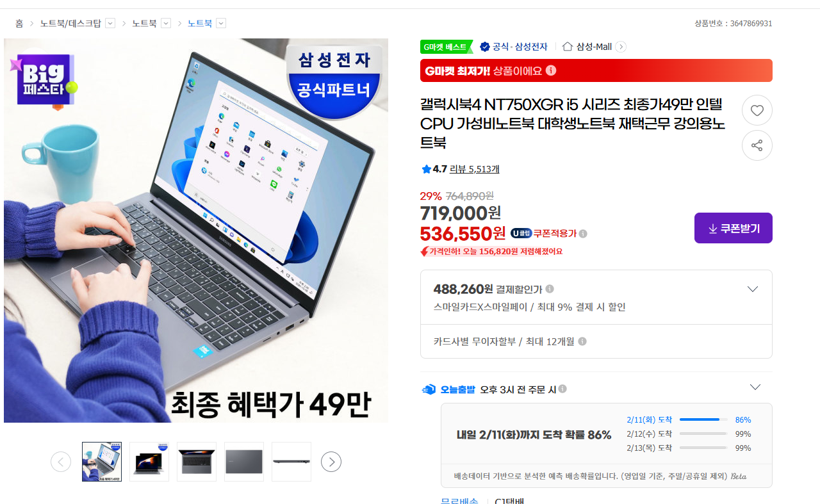Open the share icon button
The height and width of the screenshot is (504, 820).
[757, 145]
